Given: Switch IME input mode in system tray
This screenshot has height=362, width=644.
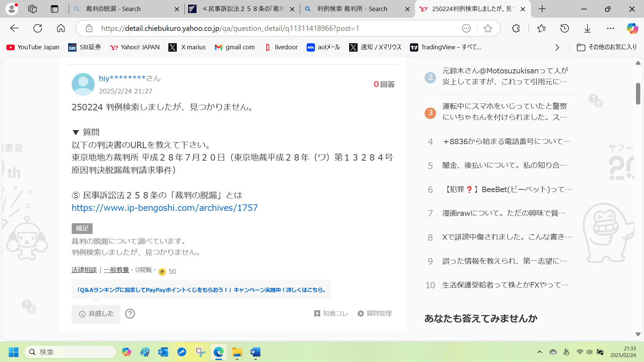Looking at the screenshot, I should coord(566,352).
